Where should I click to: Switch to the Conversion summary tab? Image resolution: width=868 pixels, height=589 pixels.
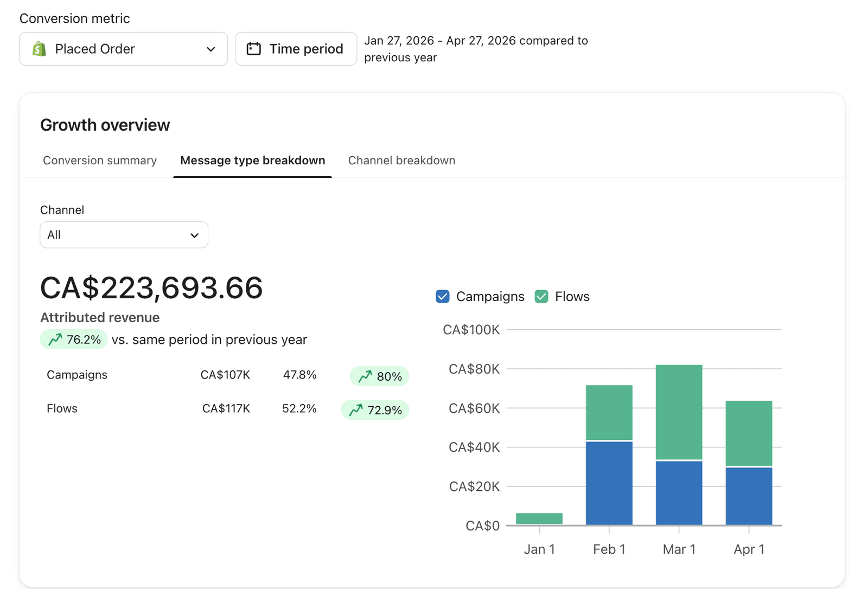click(x=100, y=161)
